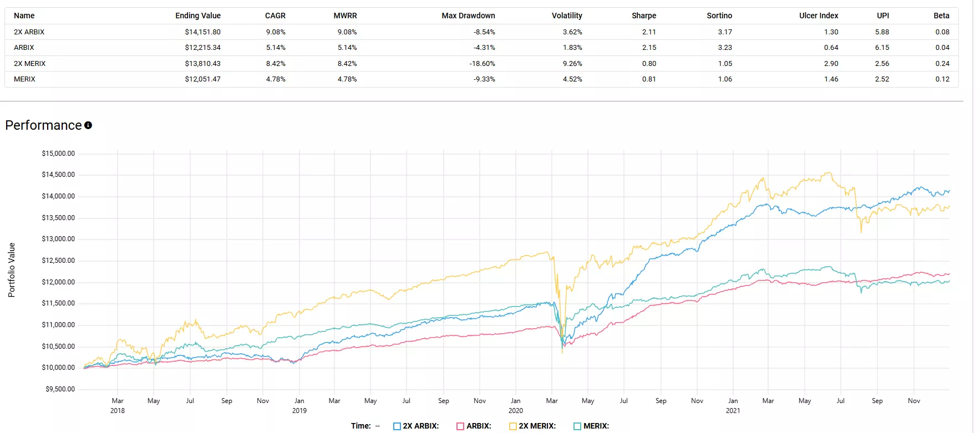The height and width of the screenshot is (433, 980).
Task: Hide the MERIX series via legend label
Action: click(596, 426)
